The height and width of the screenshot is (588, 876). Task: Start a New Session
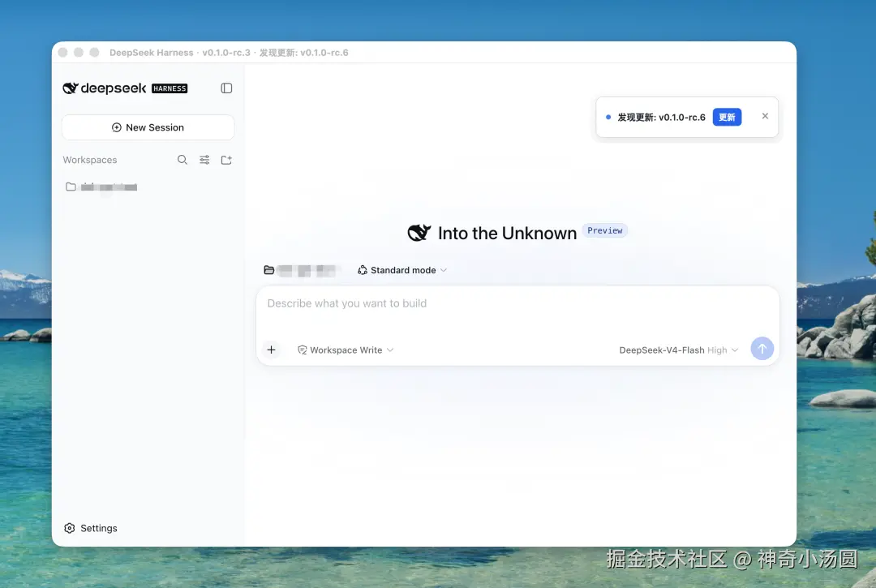click(148, 127)
